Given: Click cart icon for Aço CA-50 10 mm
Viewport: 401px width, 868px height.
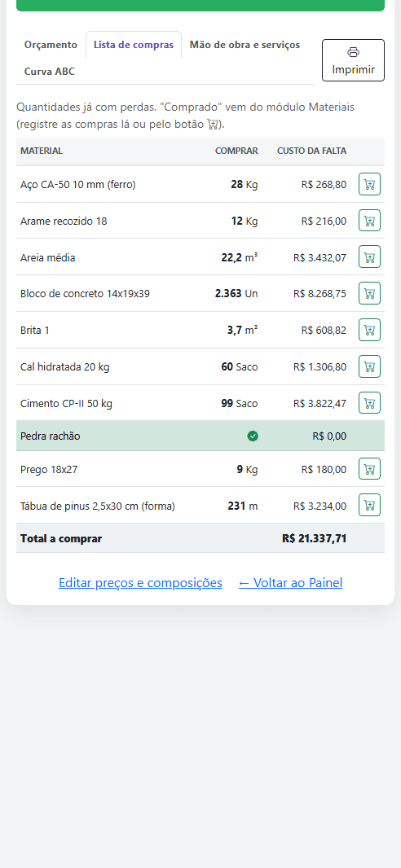Looking at the screenshot, I should (369, 184).
